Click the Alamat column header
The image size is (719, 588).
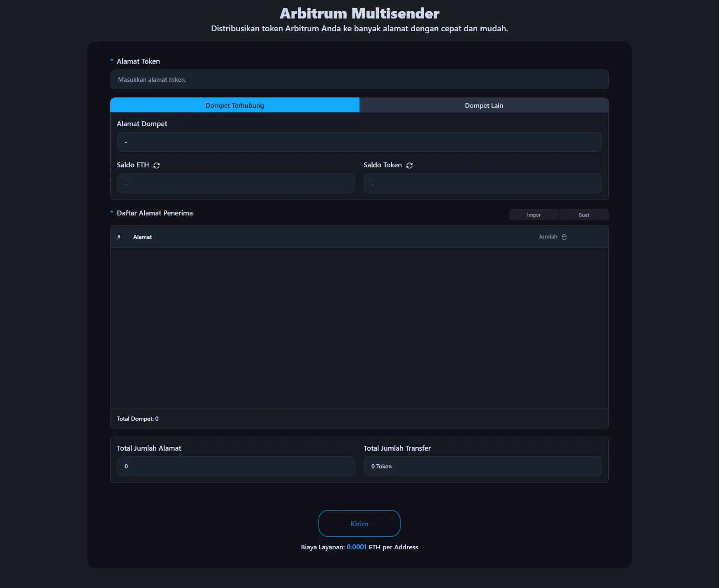tap(142, 237)
